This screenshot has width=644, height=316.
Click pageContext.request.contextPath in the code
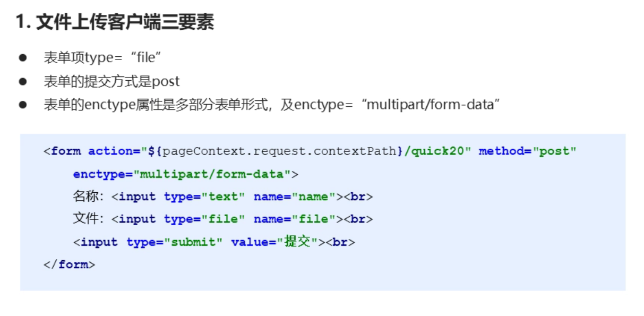click(x=280, y=151)
